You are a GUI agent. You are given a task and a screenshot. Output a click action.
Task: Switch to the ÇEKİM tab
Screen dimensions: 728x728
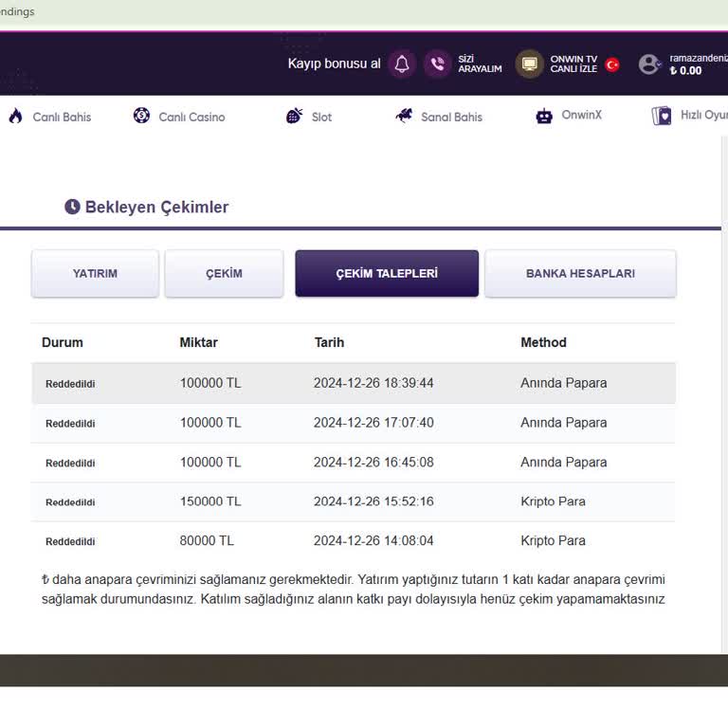(x=225, y=273)
